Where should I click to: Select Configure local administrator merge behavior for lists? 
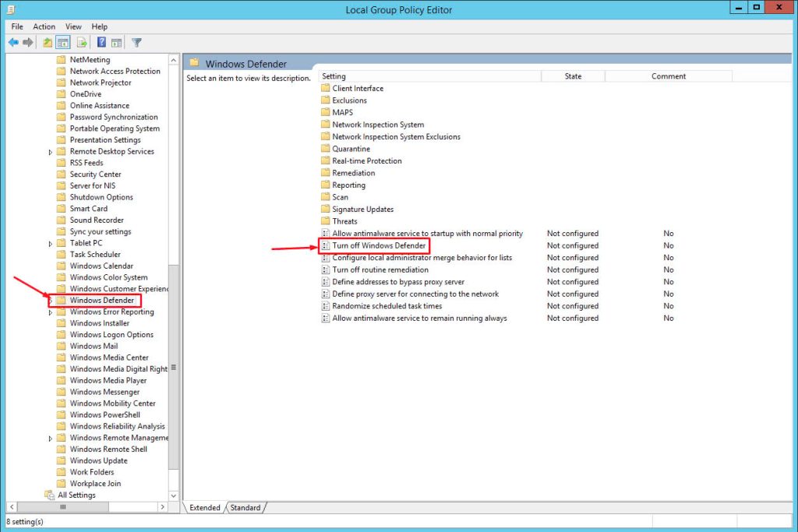422,258
